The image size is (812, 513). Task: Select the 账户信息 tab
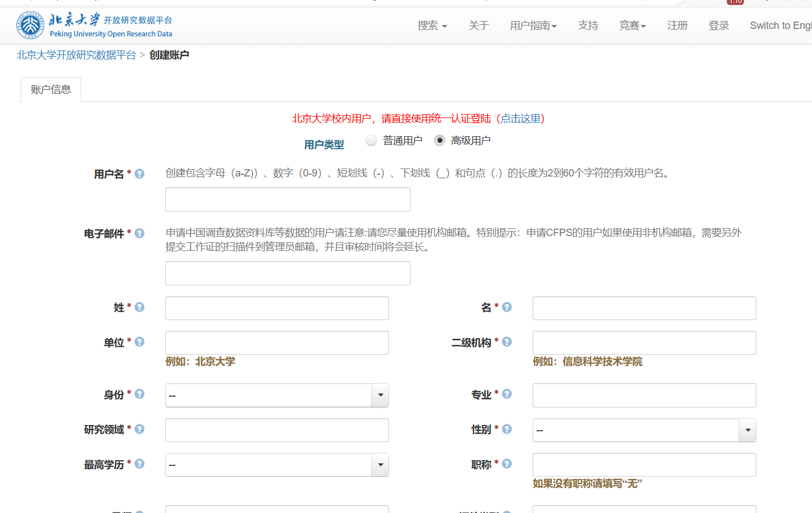pyautogui.click(x=51, y=90)
